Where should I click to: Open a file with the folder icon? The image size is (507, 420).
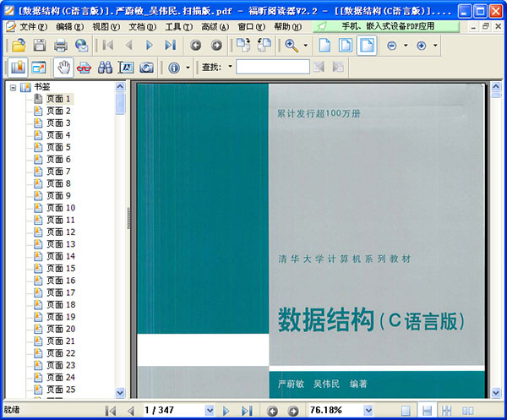19,46
